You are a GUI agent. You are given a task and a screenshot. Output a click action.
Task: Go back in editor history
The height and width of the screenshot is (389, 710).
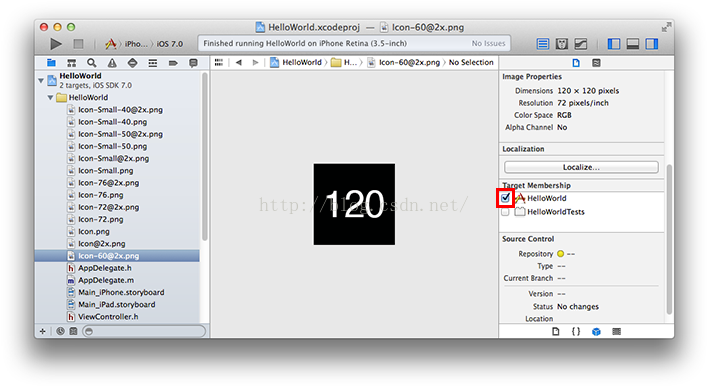[x=239, y=62]
